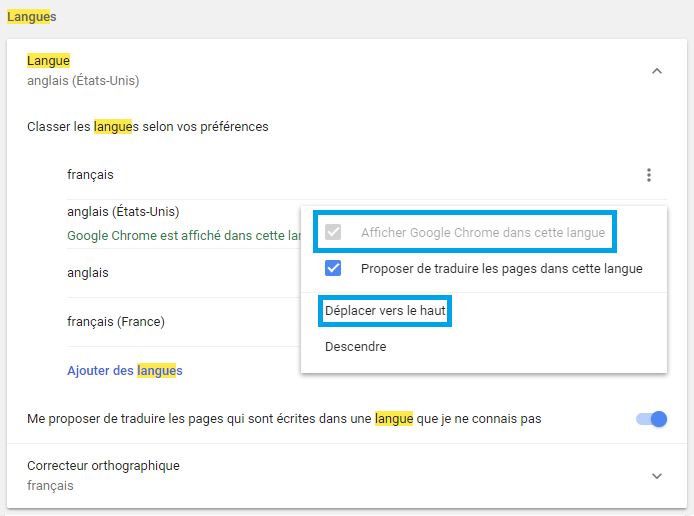The height and width of the screenshot is (516, 694).
Task: Expand the Correcteur orthographique section
Action: (657, 476)
